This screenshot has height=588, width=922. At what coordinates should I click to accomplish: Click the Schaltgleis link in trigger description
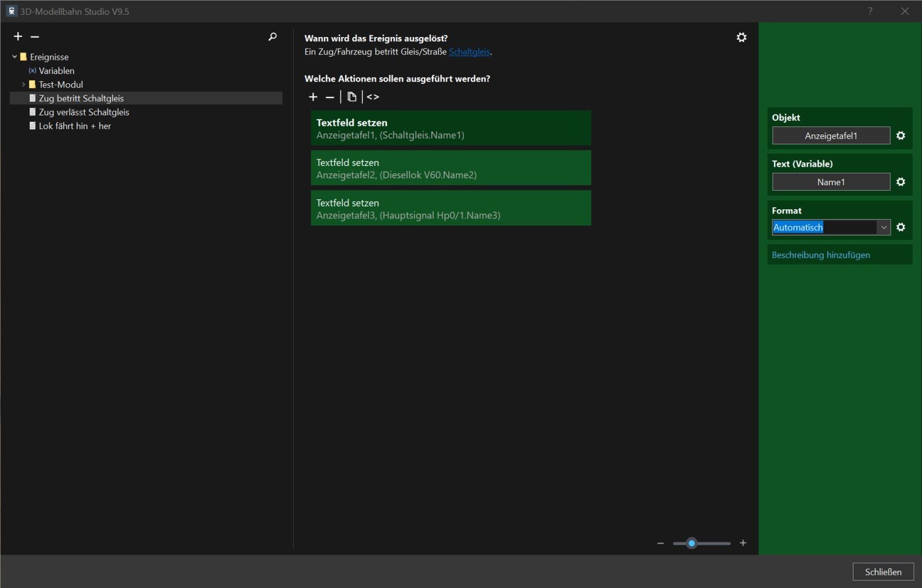pyautogui.click(x=469, y=52)
